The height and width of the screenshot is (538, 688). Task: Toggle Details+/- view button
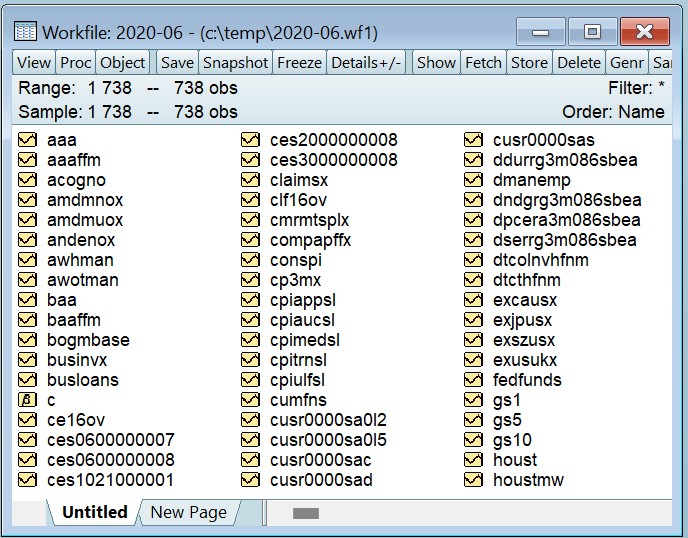pos(366,62)
